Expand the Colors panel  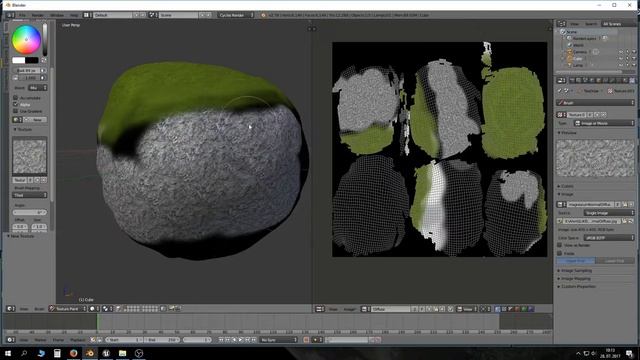click(x=566, y=186)
